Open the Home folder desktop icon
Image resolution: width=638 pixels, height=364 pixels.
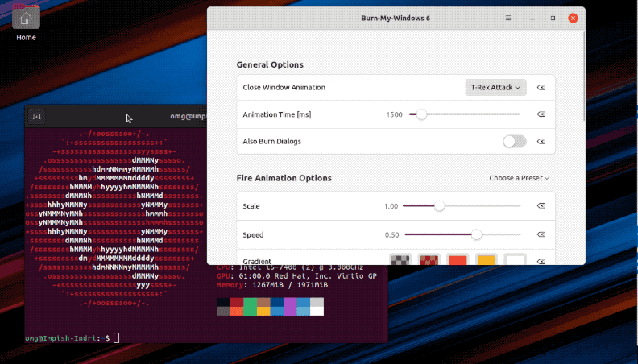point(26,19)
